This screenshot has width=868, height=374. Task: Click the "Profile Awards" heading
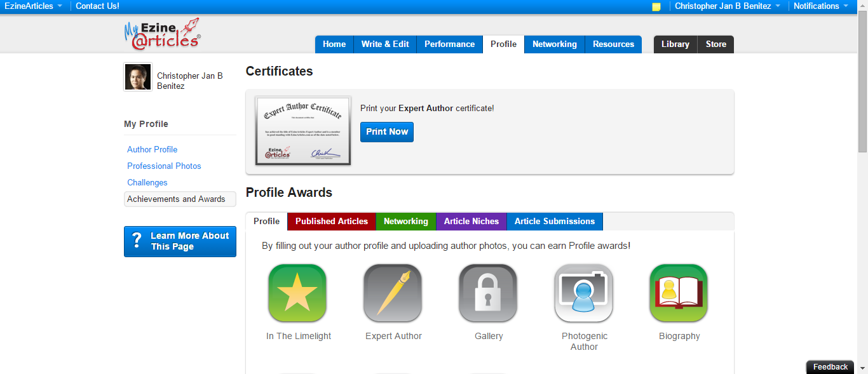289,192
